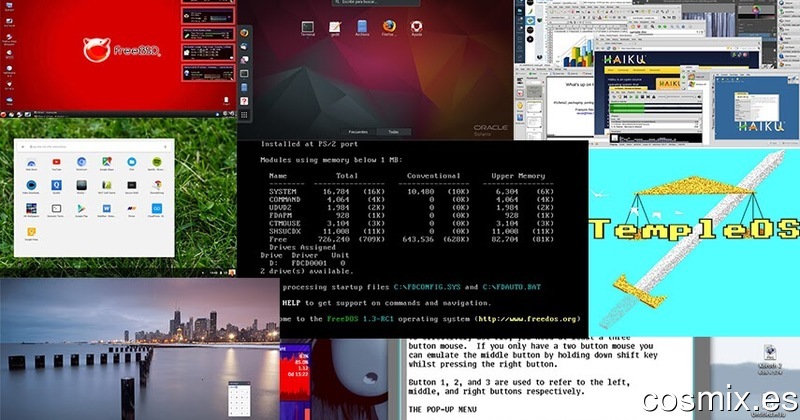Open Web Store in the Chrome OS launcher
The image size is (800, 420).
pyautogui.click(x=31, y=164)
